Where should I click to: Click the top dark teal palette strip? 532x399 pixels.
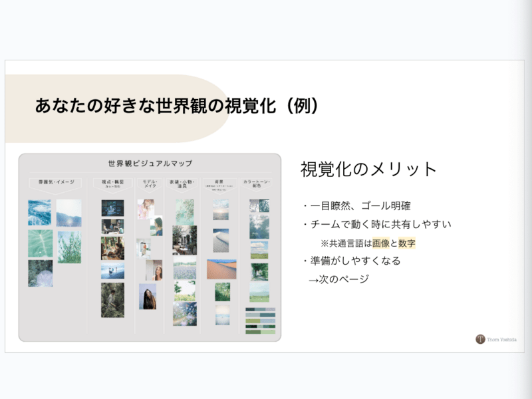(x=260, y=309)
